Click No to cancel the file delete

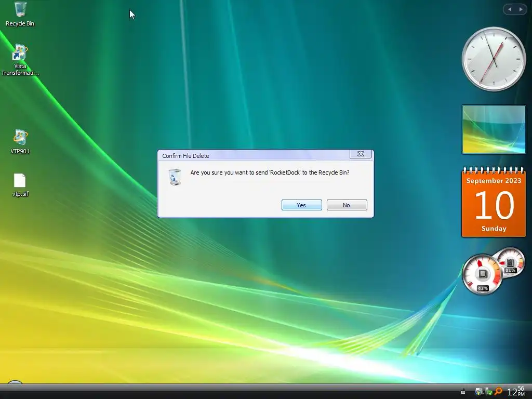click(347, 205)
